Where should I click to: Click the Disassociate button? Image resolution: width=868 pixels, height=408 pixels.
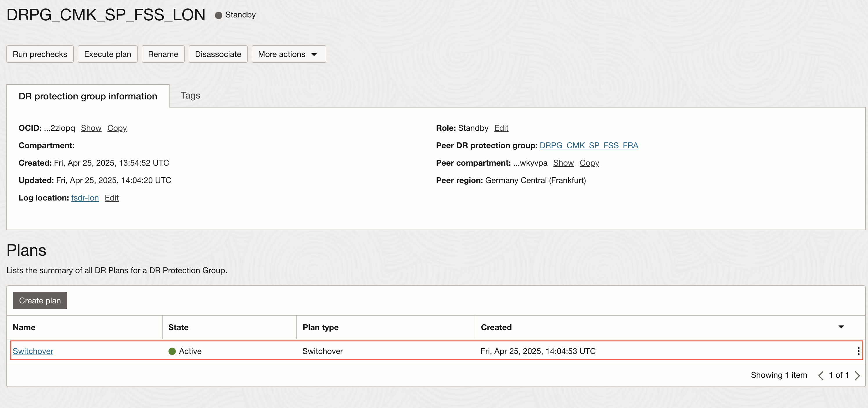click(218, 54)
